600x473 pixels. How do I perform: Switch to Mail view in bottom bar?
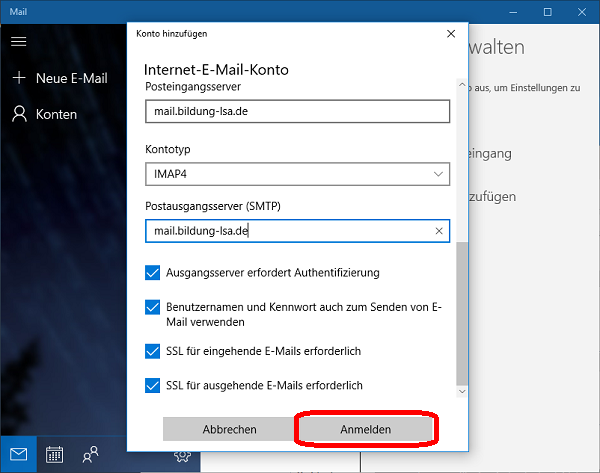click(18, 454)
